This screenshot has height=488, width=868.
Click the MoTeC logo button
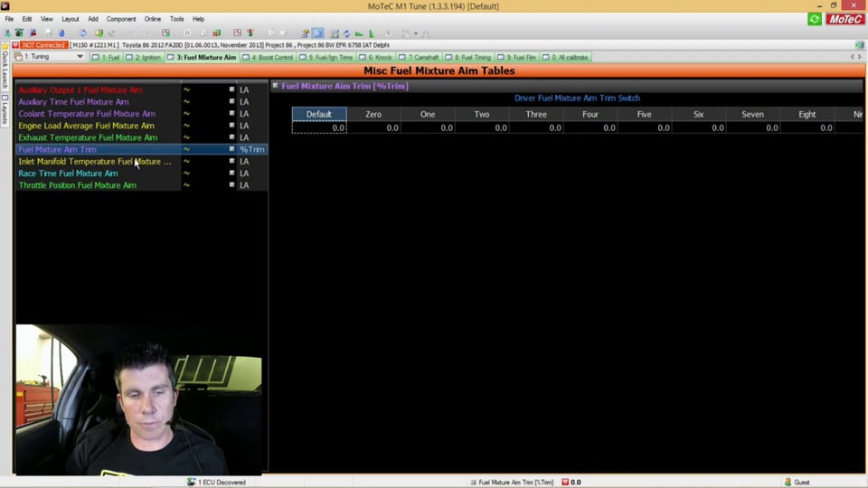click(x=844, y=19)
